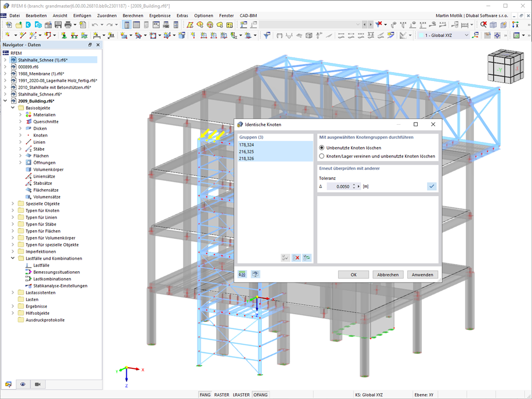Click the view cube in the viewport
532x399 pixels.
pos(505,68)
